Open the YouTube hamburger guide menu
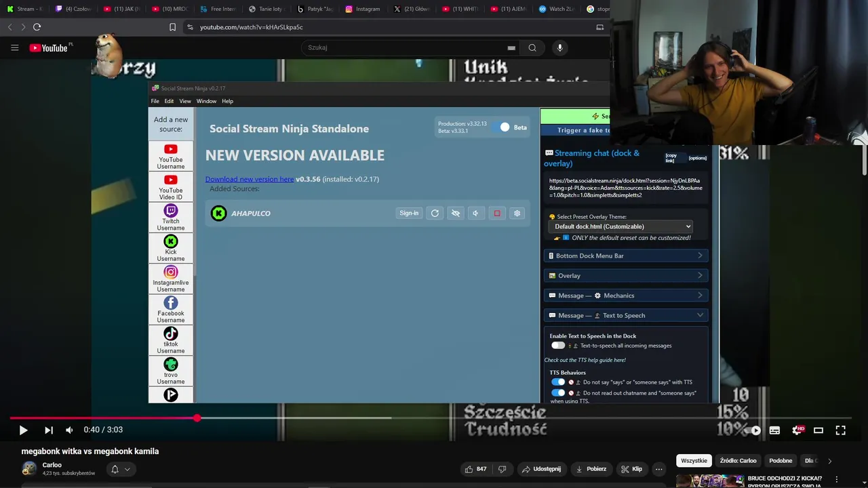This screenshot has height=488, width=868. point(14,47)
